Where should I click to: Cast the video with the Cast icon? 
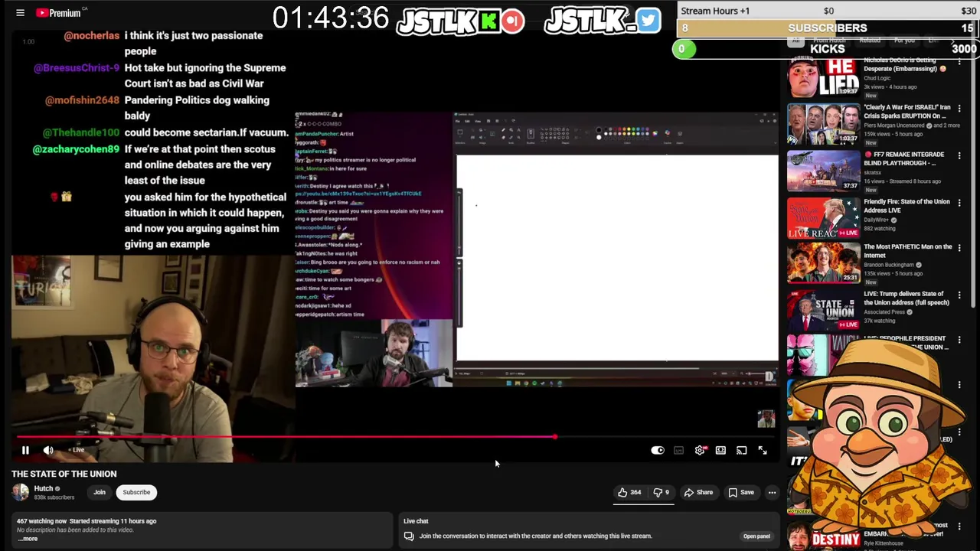[741, 451]
